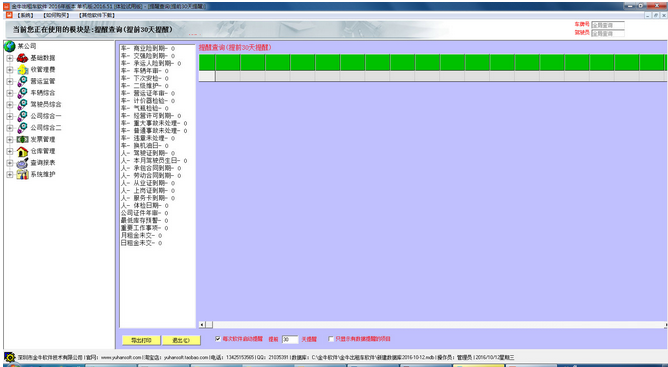Image resolution: width=668 pixels, height=367 pixels.
Task: Select the 某公司 root tree item
Action: click(27, 46)
